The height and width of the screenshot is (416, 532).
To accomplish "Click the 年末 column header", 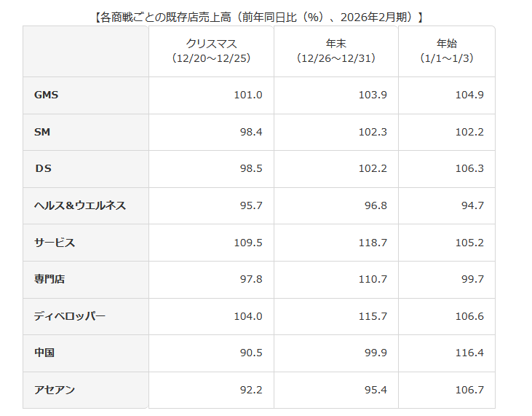I will [336, 51].
